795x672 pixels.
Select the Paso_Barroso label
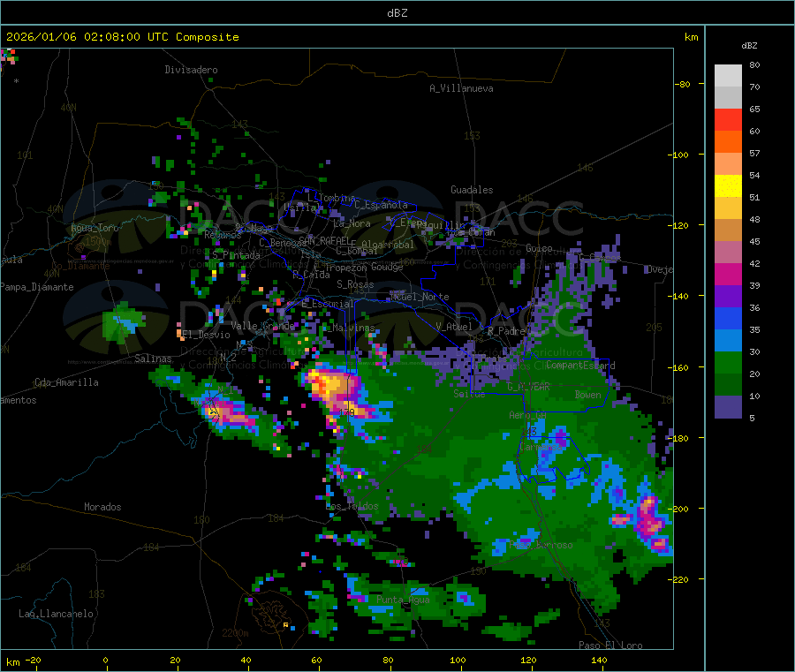pos(541,545)
